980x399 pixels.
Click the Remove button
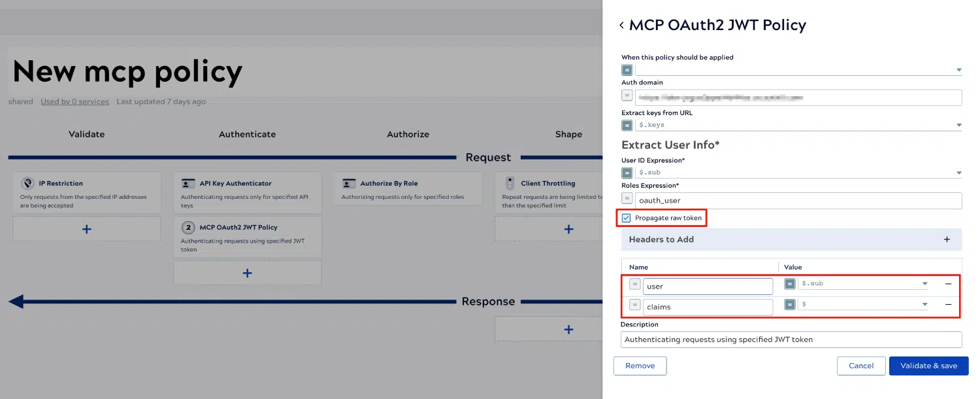640,366
